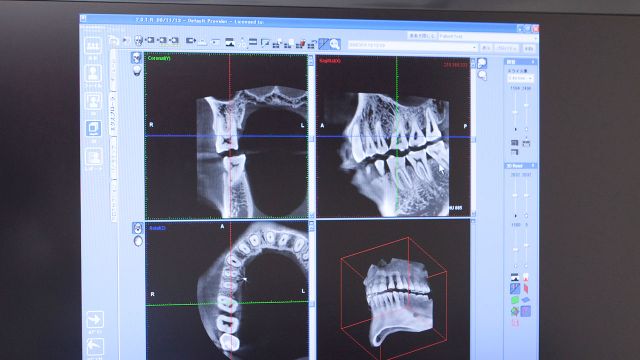Click the right-arrow icon at sidebar bottom
The width and height of the screenshot is (640, 360).
95,320
